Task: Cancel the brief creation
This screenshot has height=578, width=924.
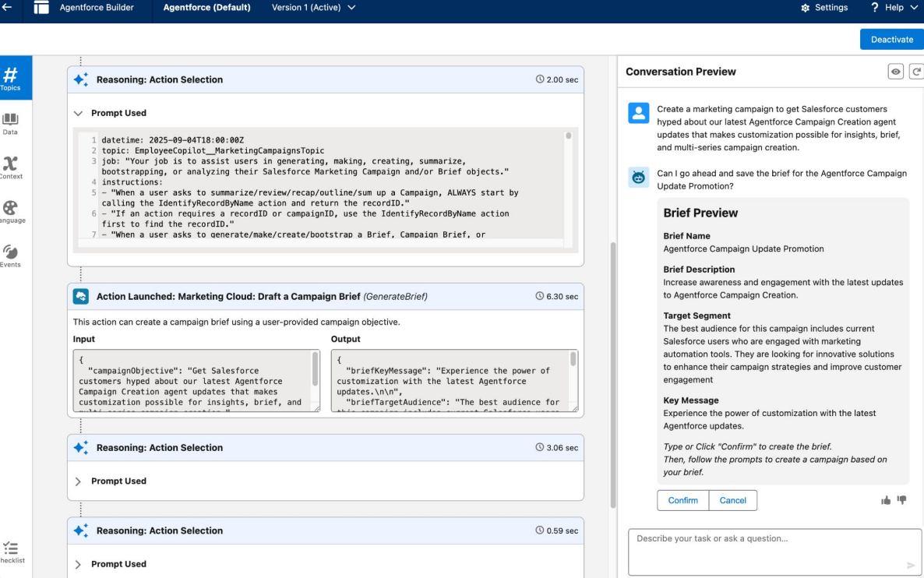Action: pyautogui.click(x=732, y=500)
